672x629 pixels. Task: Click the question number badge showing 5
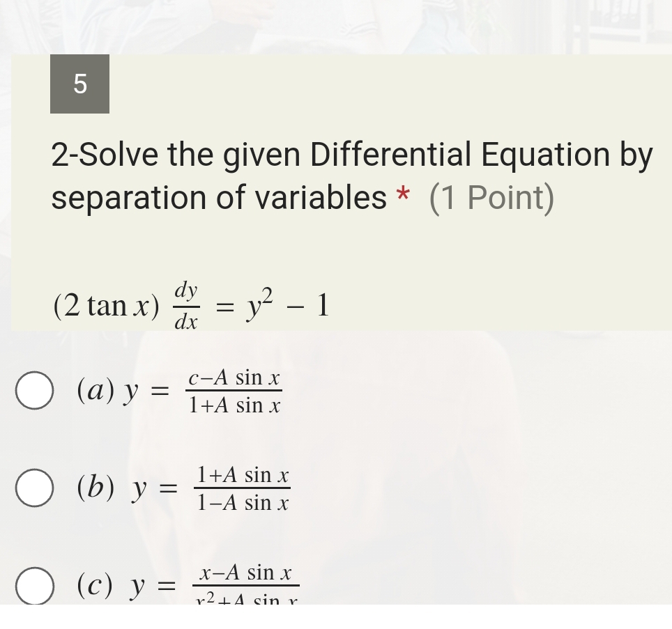click(79, 86)
